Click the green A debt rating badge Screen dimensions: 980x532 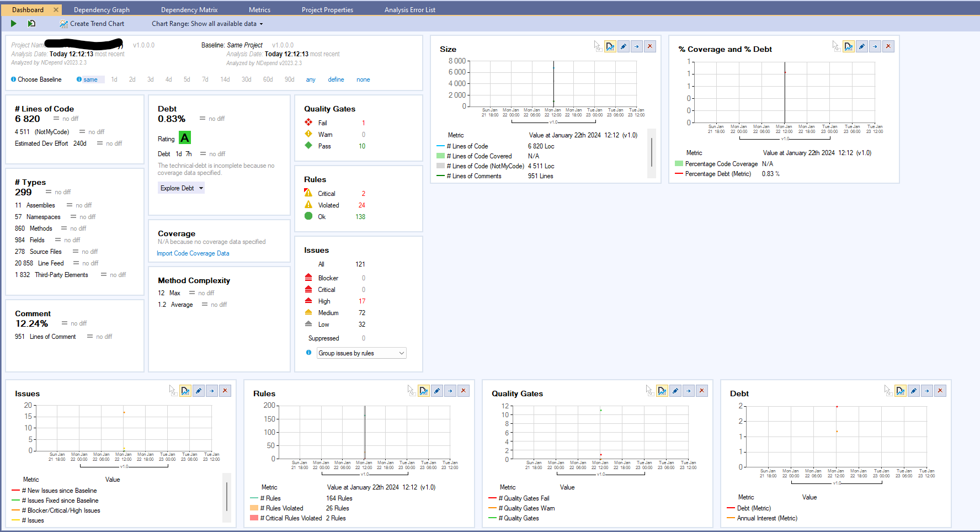(185, 138)
